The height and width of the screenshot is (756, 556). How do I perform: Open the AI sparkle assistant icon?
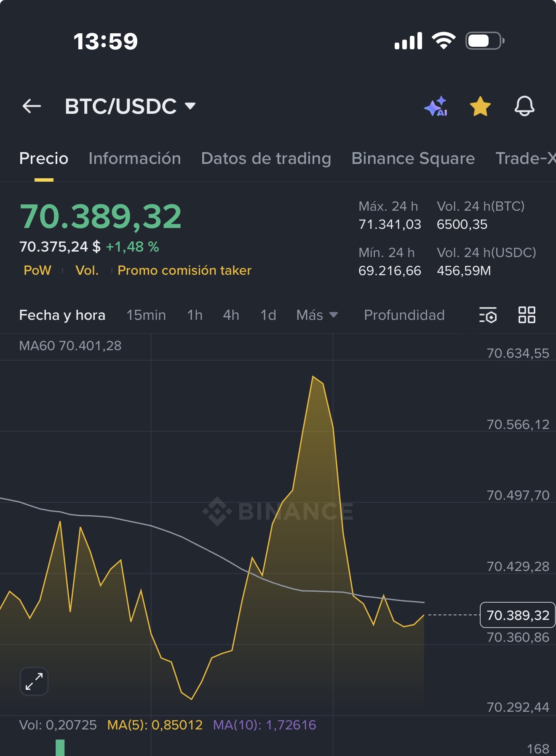(436, 106)
